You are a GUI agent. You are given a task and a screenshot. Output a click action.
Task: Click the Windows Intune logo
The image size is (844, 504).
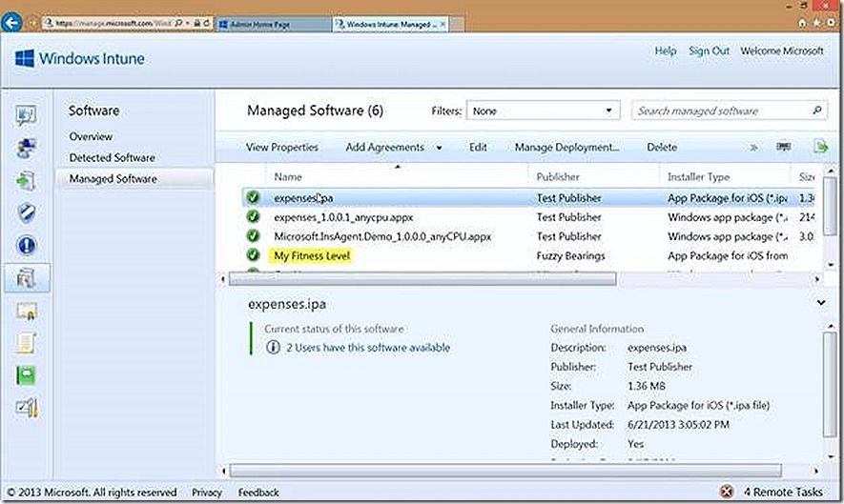pyautogui.click(x=80, y=58)
